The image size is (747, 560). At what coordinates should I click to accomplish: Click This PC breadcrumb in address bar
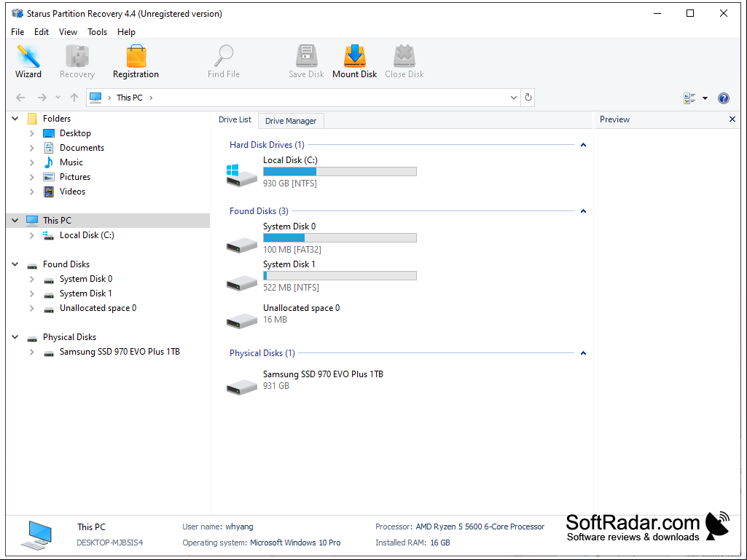coord(130,98)
